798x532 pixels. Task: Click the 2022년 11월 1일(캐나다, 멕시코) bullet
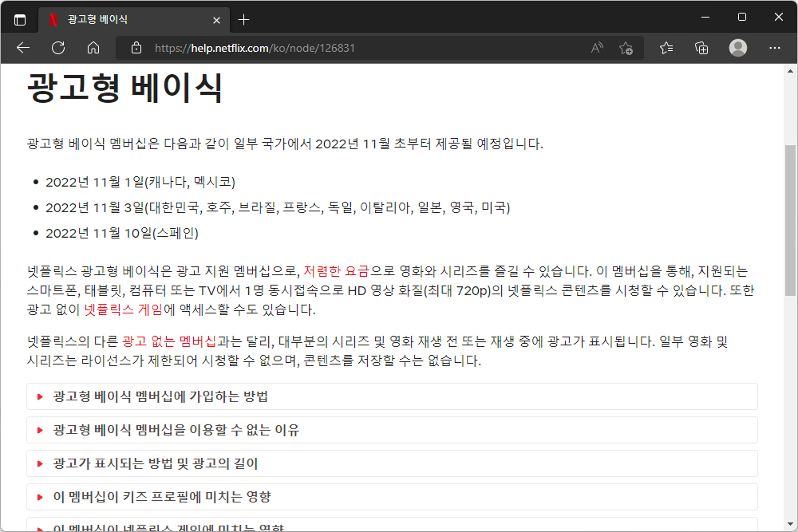pyautogui.click(x=140, y=182)
